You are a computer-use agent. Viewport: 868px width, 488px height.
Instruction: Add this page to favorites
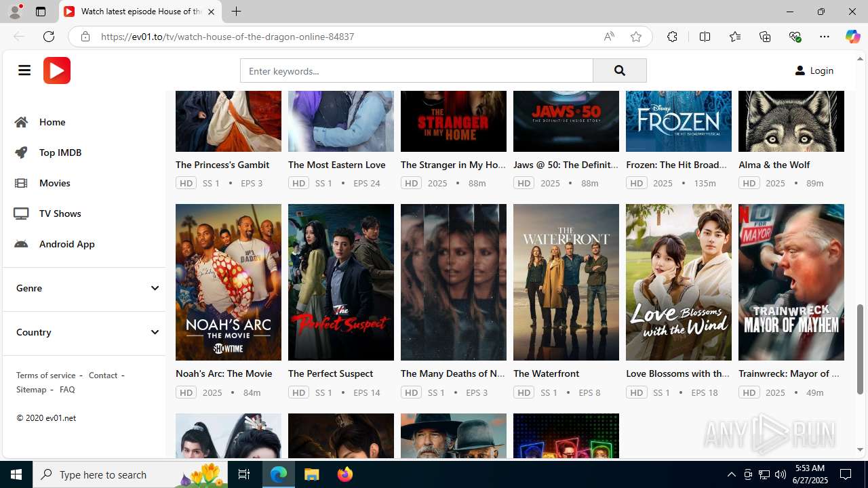click(636, 37)
